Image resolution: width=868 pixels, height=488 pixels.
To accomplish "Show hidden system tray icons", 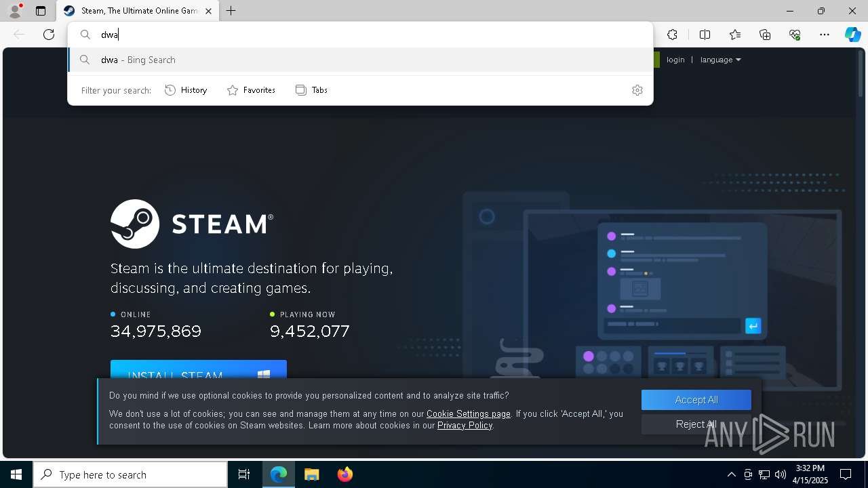I will click(731, 474).
